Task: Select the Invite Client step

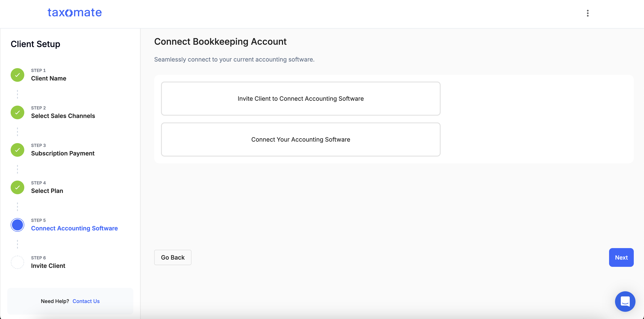Action: 48,266
